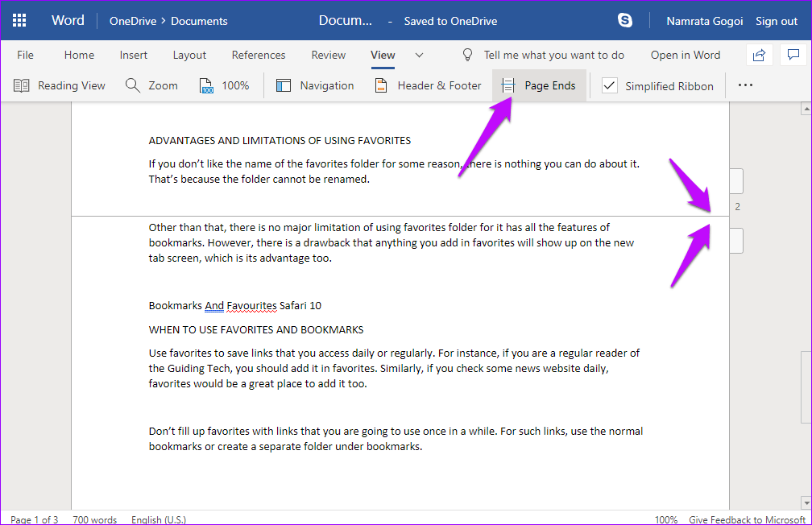Screen dimensions: 812x525
Task: Click the Zoom magnifier icon
Action: point(133,85)
